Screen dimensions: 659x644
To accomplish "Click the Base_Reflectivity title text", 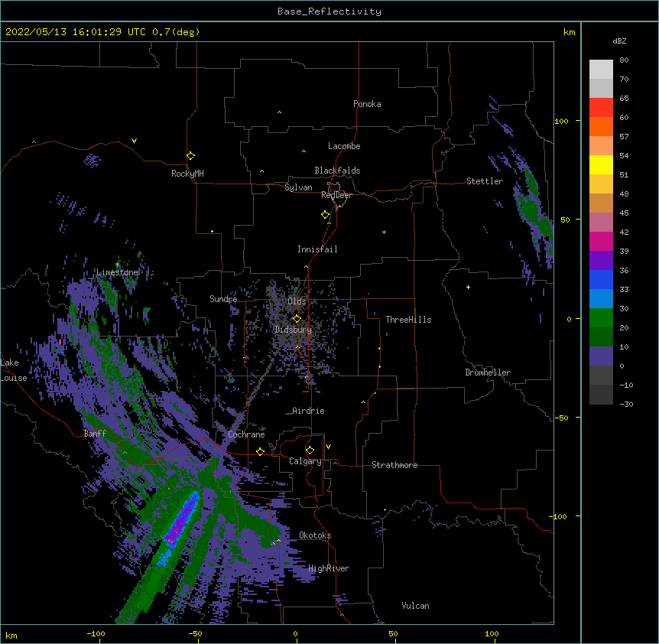I will [x=329, y=11].
